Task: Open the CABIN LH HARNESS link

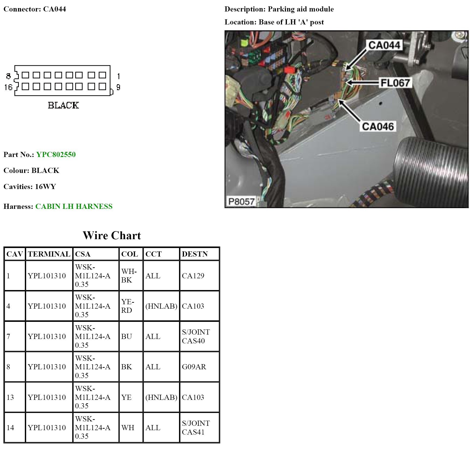Action: [x=74, y=206]
